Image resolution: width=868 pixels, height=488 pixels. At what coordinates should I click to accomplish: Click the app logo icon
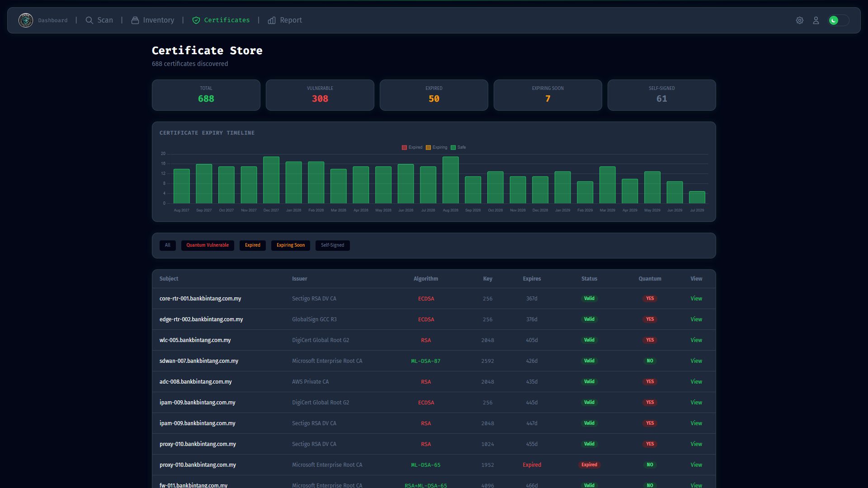[x=26, y=20]
